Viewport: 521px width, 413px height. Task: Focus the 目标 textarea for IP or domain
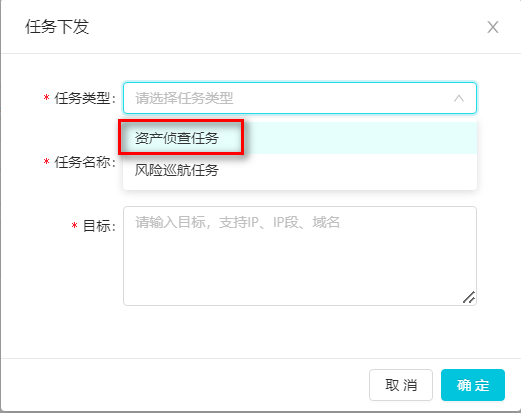pyautogui.click(x=300, y=256)
